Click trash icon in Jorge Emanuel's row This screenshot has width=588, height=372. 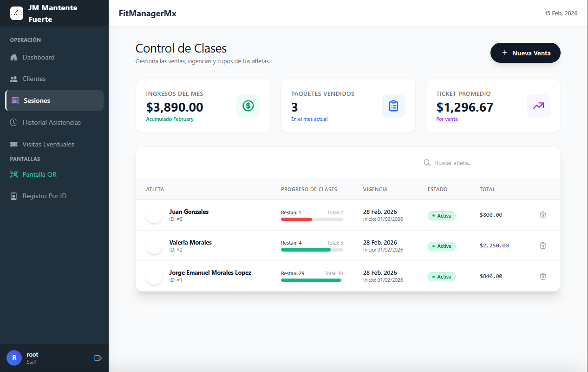tap(542, 276)
